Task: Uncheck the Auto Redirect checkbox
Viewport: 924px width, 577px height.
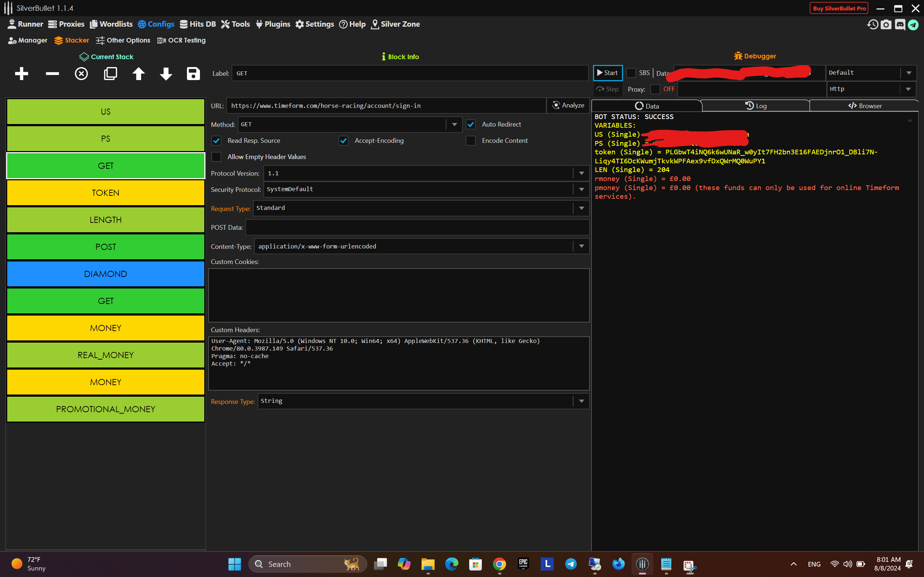Action: [471, 124]
